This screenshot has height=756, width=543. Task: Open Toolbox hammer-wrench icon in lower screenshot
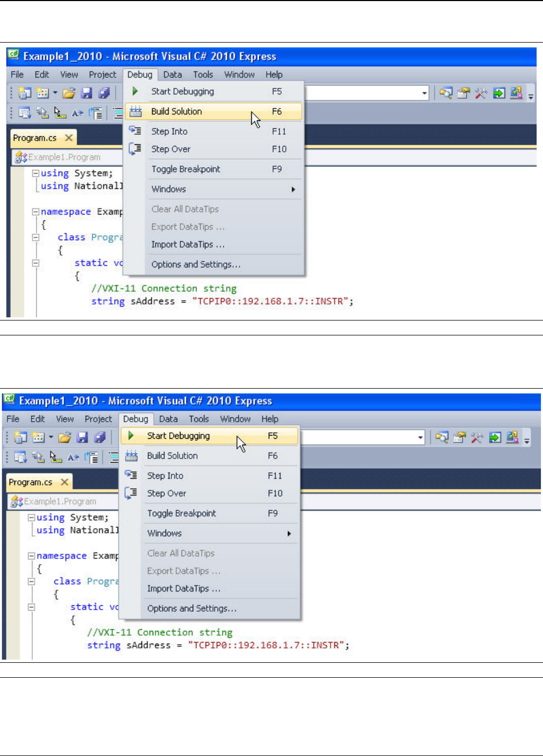pos(476,438)
